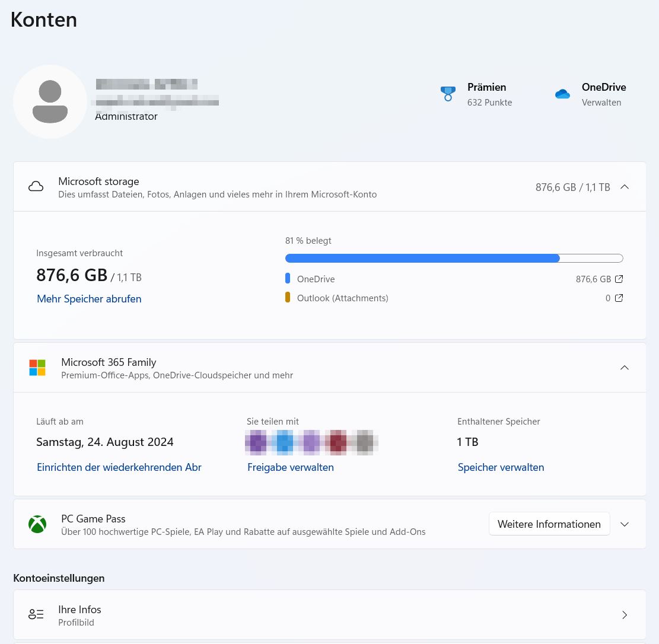Click the Microsoft storage cloud icon
Viewport: 659px width, 644px height.
point(36,187)
